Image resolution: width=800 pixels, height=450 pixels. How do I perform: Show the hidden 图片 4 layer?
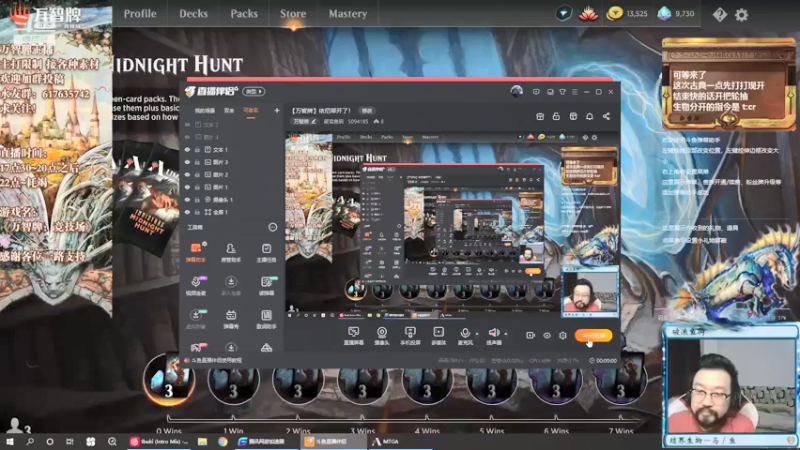pyautogui.click(x=187, y=137)
